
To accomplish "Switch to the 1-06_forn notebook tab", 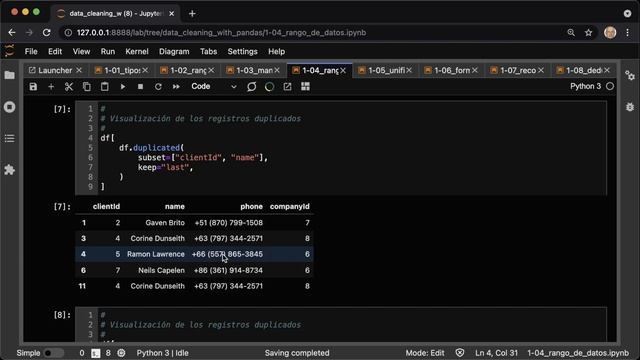I will (452, 70).
